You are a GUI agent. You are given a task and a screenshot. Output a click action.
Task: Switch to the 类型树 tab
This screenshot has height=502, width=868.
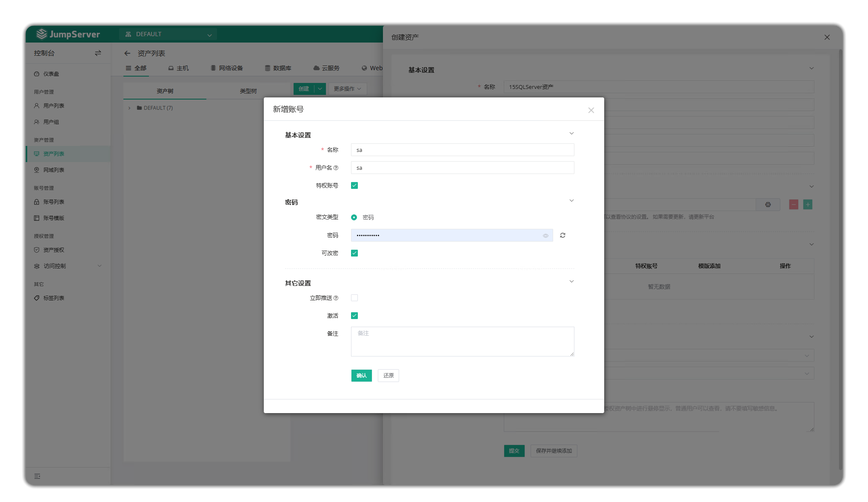click(x=248, y=91)
